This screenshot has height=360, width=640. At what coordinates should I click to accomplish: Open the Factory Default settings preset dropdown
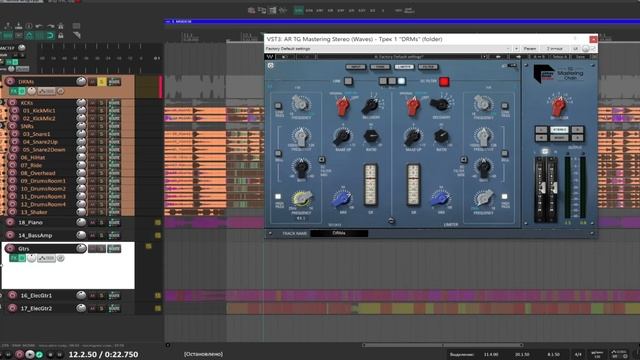(x=388, y=49)
